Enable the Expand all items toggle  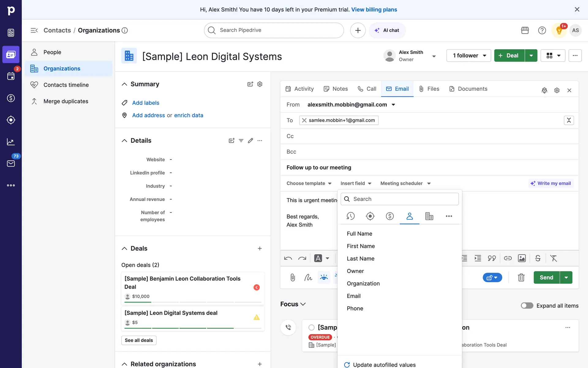(x=527, y=305)
